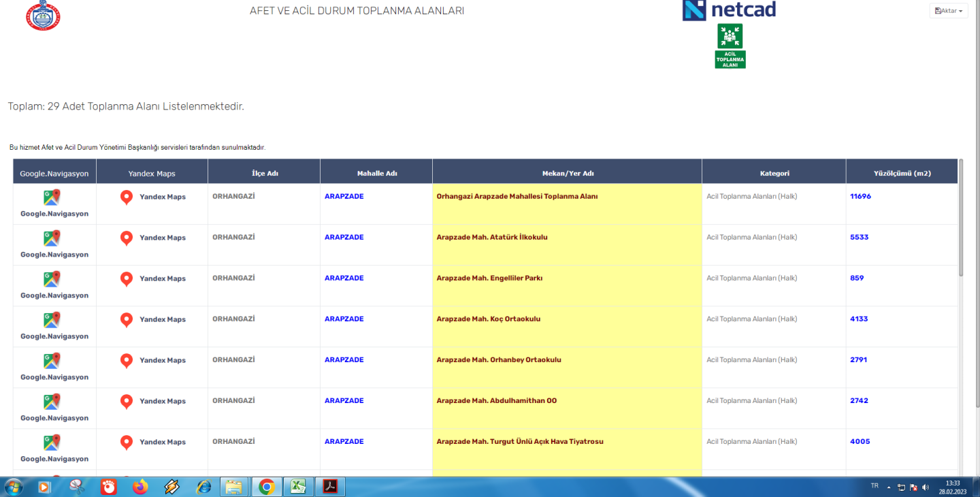This screenshot has height=497, width=980.
Task: Open Excel from the taskbar
Action: [x=298, y=487]
